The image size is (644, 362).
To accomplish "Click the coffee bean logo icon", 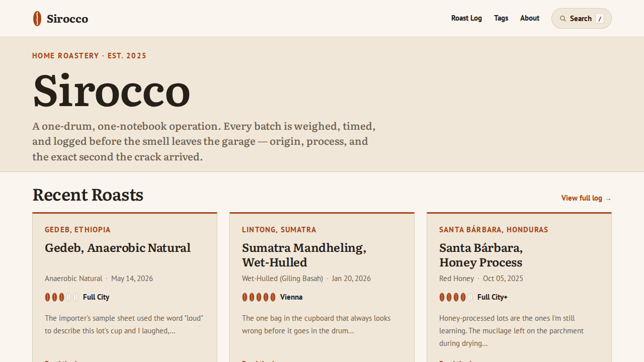I will click(37, 19).
